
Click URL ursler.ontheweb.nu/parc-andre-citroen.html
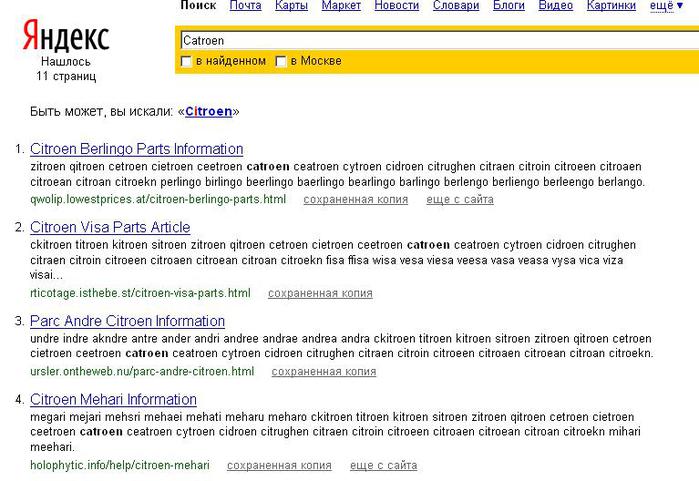142,371
